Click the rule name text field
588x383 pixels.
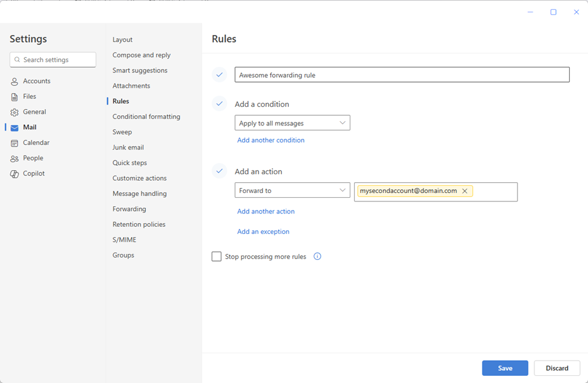click(x=402, y=75)
